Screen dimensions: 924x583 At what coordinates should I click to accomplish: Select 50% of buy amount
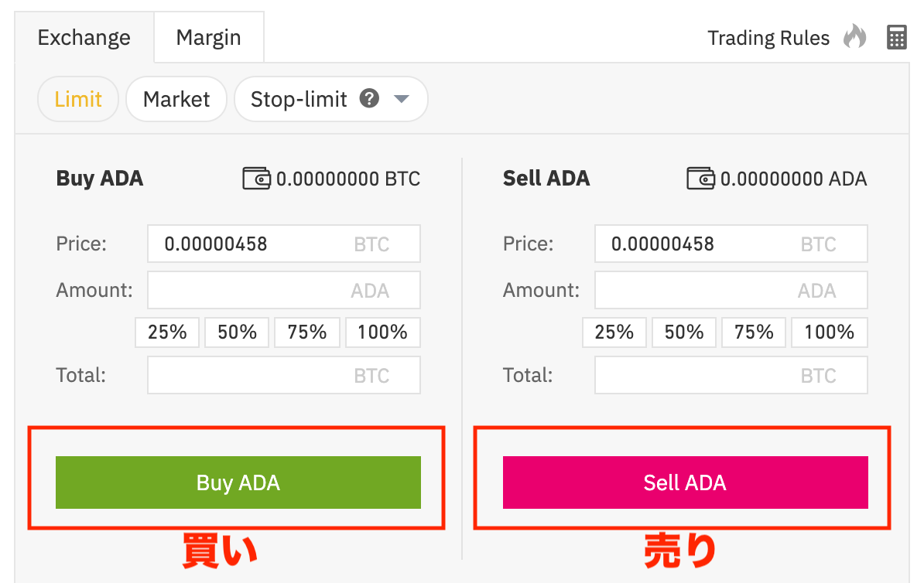(237, 332)
